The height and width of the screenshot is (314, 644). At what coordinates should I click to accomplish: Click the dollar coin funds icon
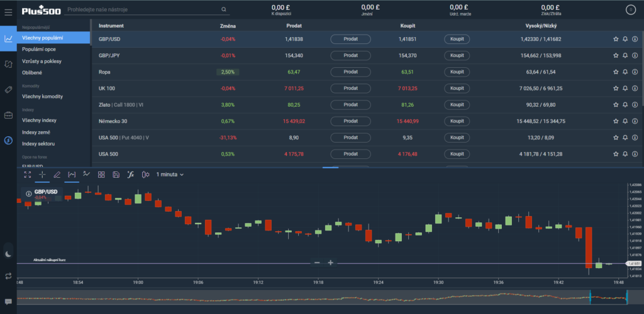click(x=8, y=141)
